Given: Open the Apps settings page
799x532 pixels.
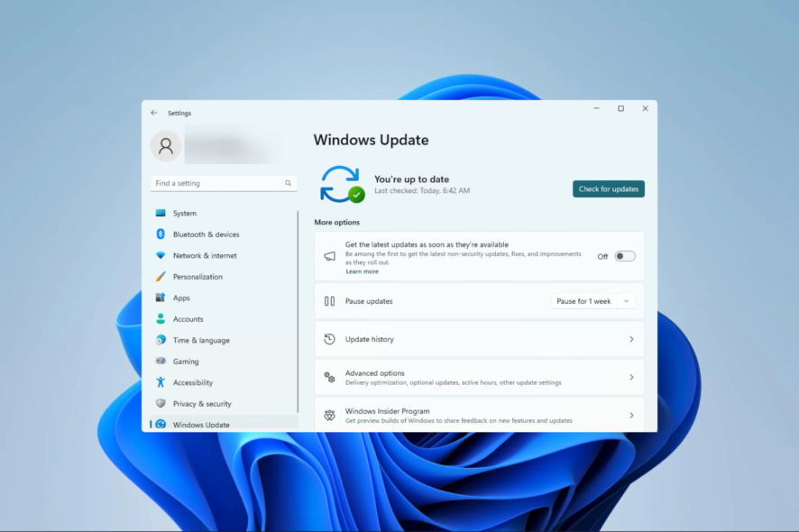Looking at the screenshot, I should [x=223, y=298].
